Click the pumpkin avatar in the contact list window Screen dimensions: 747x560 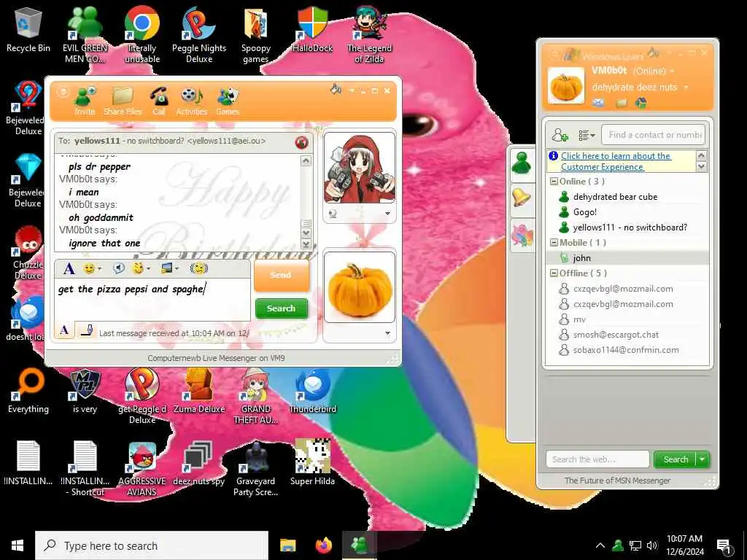click(x=565, y=86)
